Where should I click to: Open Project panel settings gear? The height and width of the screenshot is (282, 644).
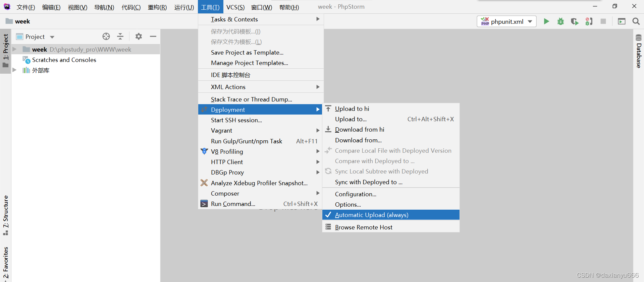pos(139,37)
